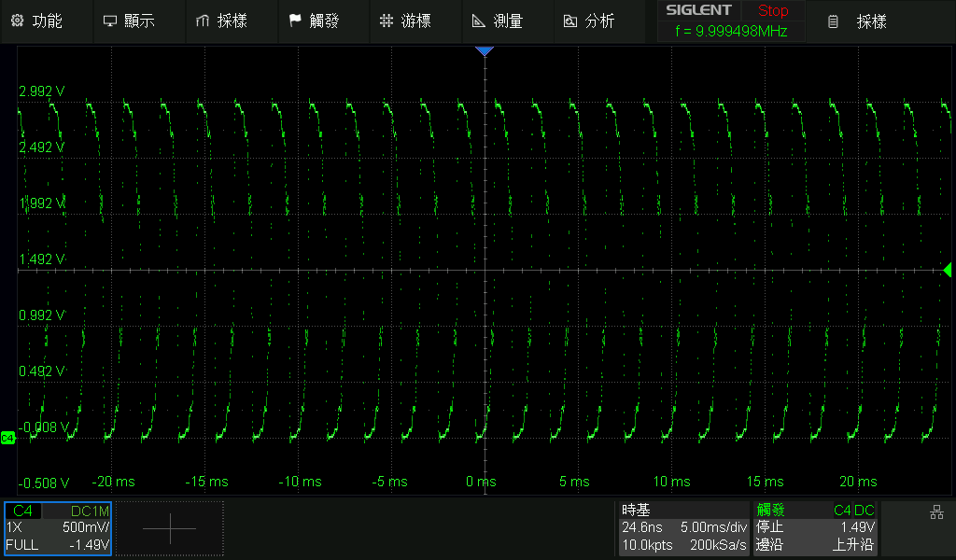Click the 24.6ns horizontal delay value
This screenshot has height=560, width=956.
tap(642, 527)
